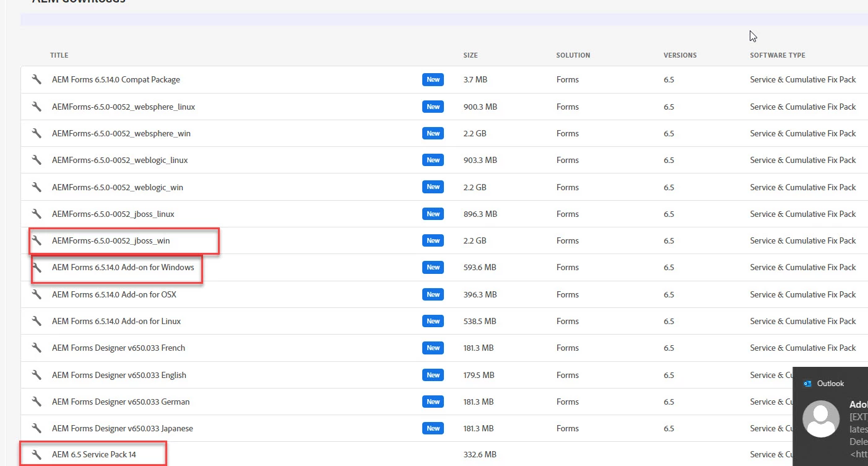Click version 6.5 in Add-on for OSX row

click(669, 294)
